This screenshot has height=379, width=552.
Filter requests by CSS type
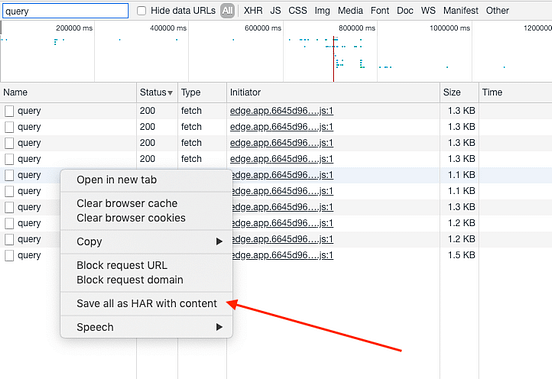(298, 11)
